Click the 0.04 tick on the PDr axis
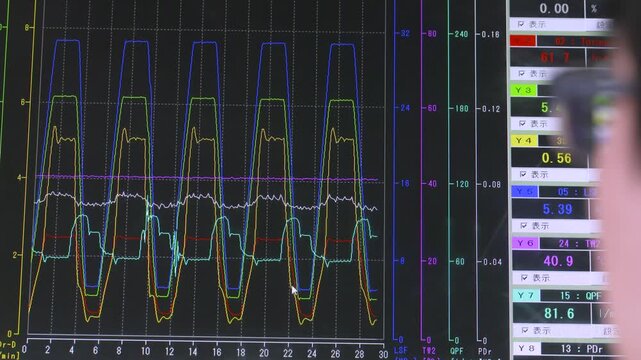The height and width of the screenshot is (360, 641). [492, 262]
